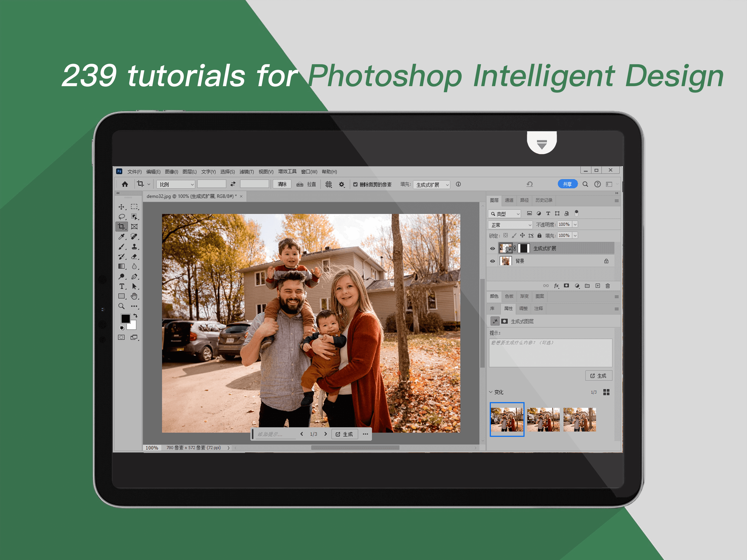Toggle lock all padlock icon
The height and width of the screenshot is (560, 747).
(x=540, y=235)
